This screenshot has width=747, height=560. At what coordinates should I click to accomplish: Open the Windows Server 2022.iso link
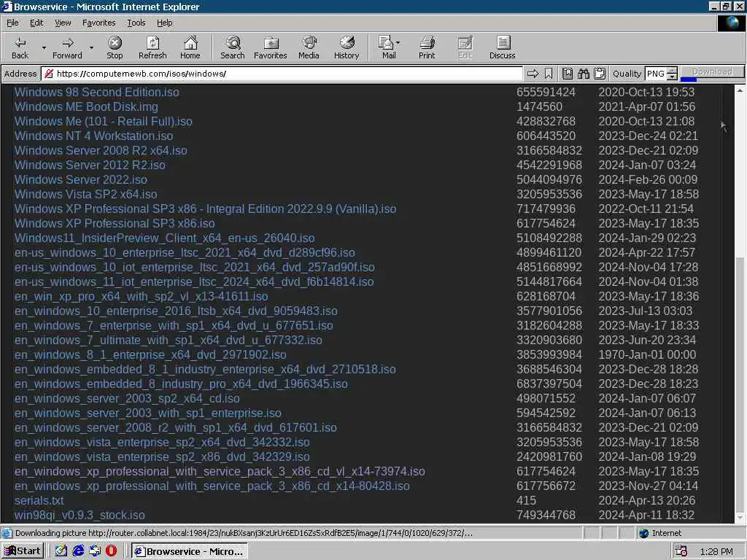coord(80,180)
